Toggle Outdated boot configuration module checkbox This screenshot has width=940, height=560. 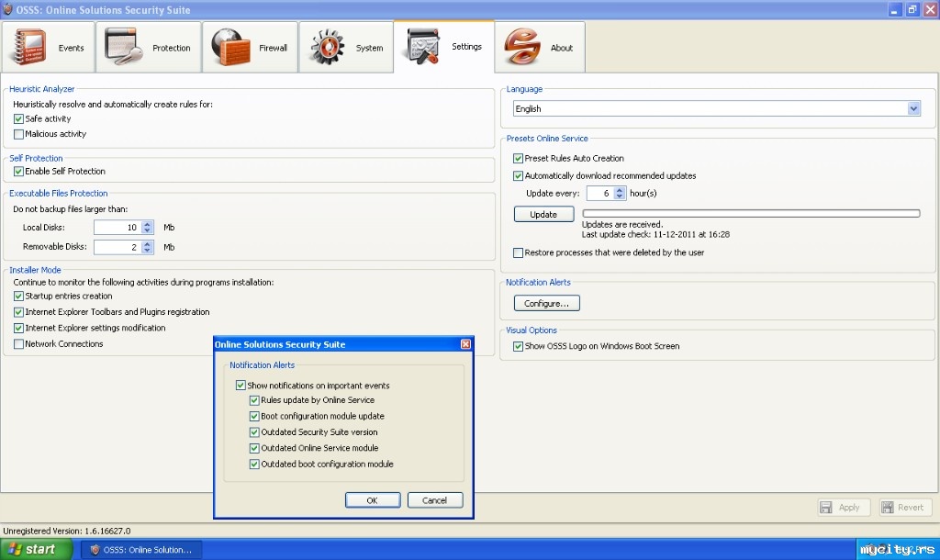tap(254, 465)
